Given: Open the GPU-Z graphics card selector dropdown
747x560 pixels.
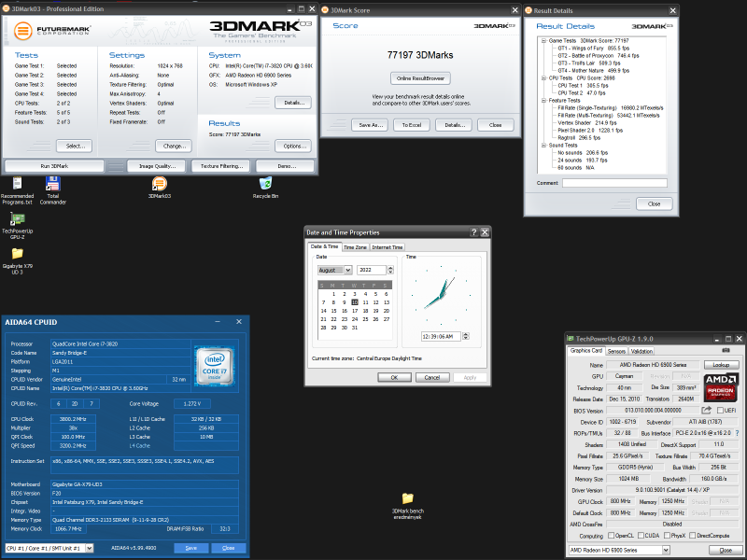Looking at the screenshot, I should [x=666, y=550].
